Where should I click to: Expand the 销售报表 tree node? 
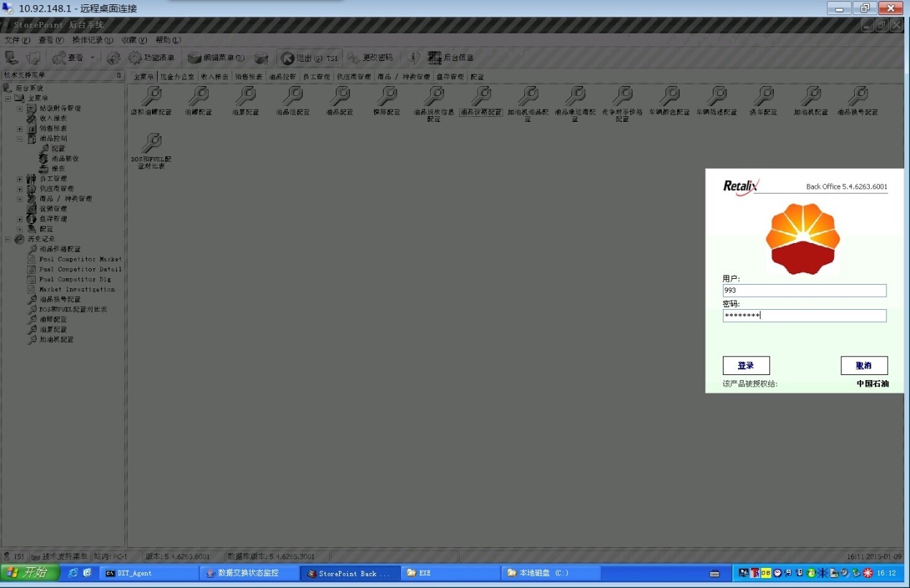(20, 128)
